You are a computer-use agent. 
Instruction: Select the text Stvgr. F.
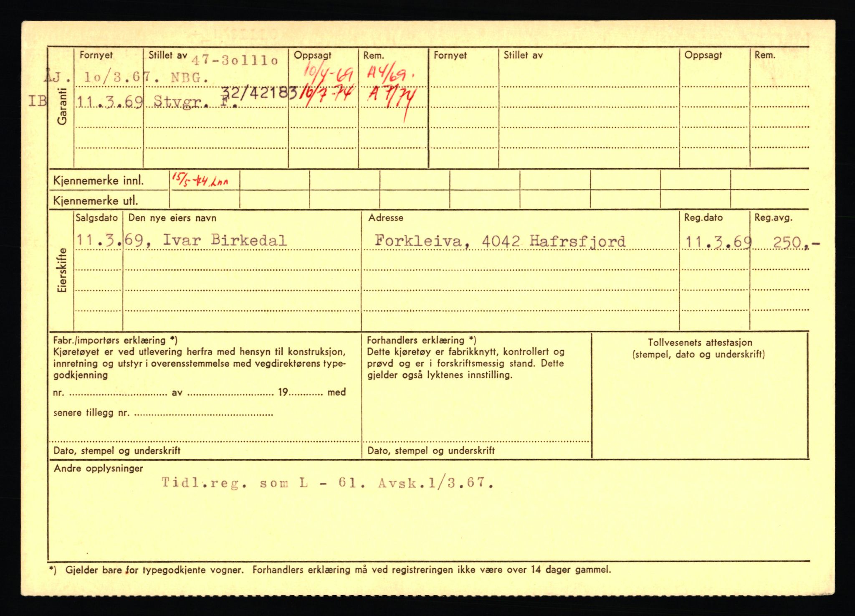pyautogui.click(x=196, y=101)
